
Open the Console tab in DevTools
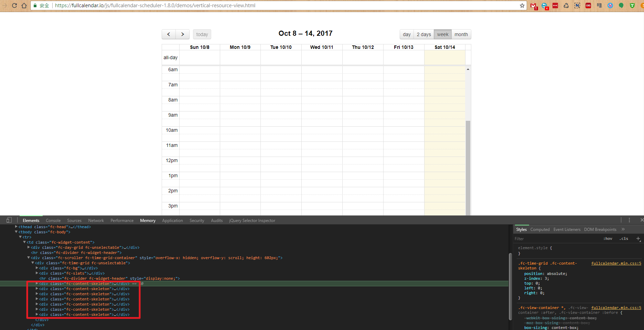point(53,221)
